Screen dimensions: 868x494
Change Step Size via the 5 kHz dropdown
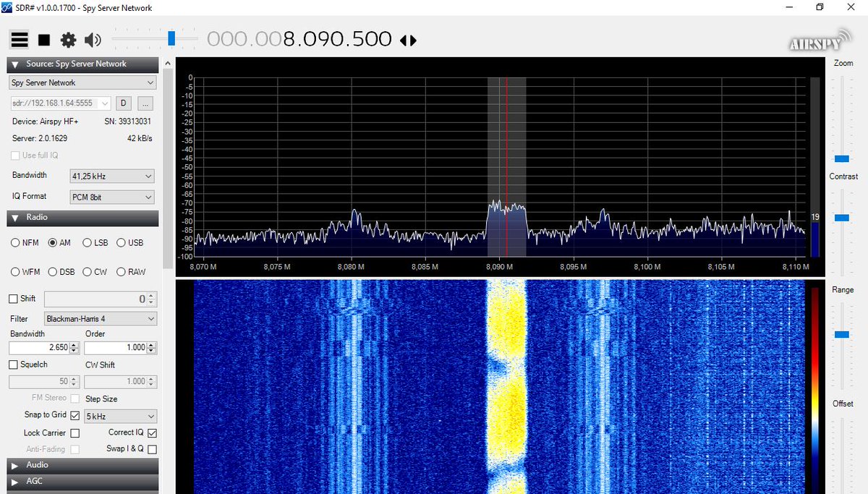(x=120, y=415)
